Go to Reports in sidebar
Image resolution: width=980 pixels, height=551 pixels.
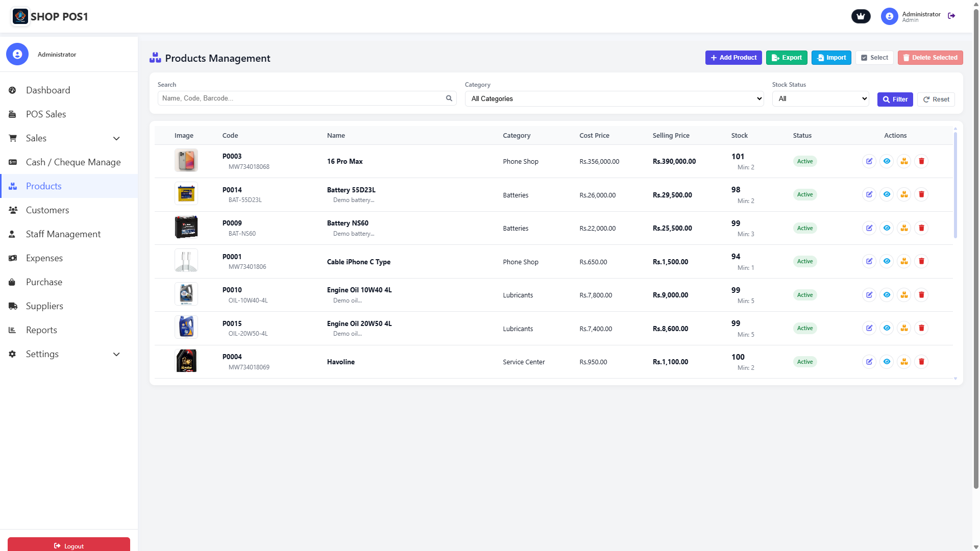click(41, 330)
